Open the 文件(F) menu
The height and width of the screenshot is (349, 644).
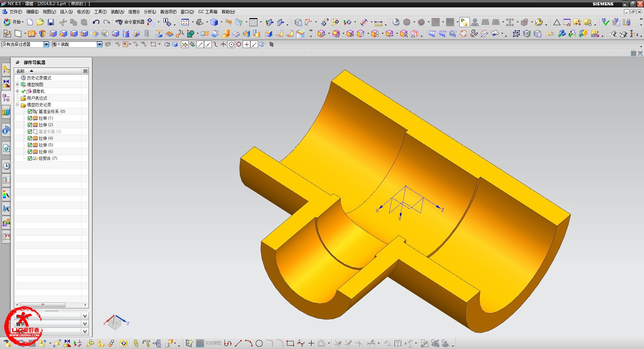click(16, 12)
